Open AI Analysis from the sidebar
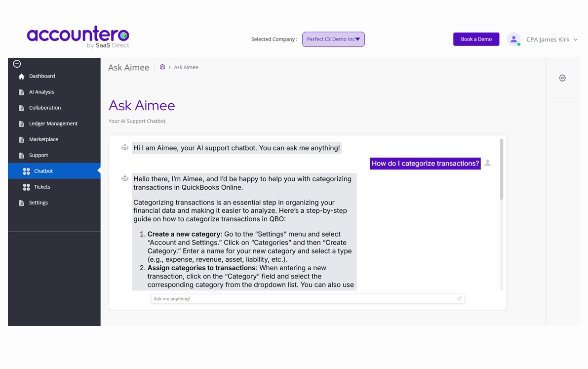Viewport: 588px width, 369px height. [41, 92]
